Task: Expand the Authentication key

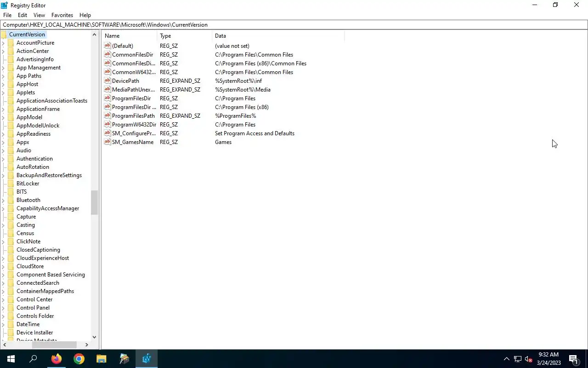Action: [4, 159]
